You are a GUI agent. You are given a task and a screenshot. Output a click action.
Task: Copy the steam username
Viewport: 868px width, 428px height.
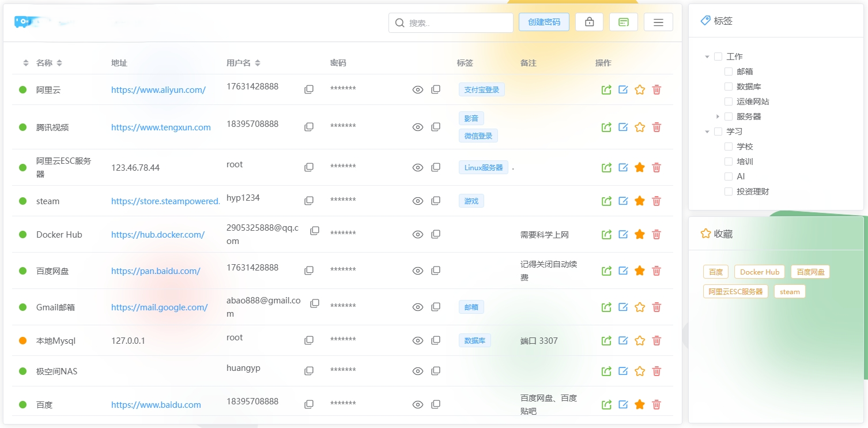(309, 201)
